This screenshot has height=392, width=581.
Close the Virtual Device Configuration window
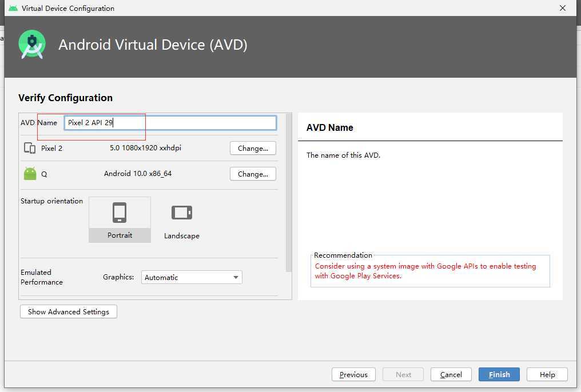tap(563, 8)
